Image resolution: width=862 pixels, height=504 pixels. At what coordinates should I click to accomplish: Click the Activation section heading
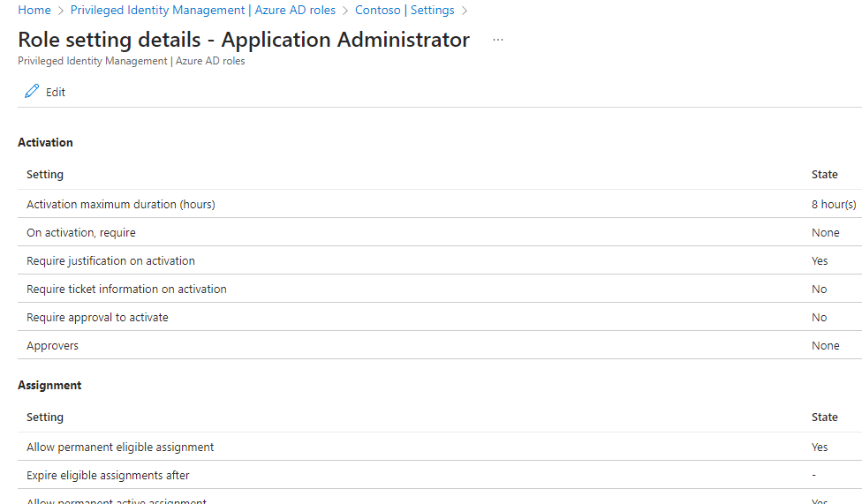pos(45,142)
